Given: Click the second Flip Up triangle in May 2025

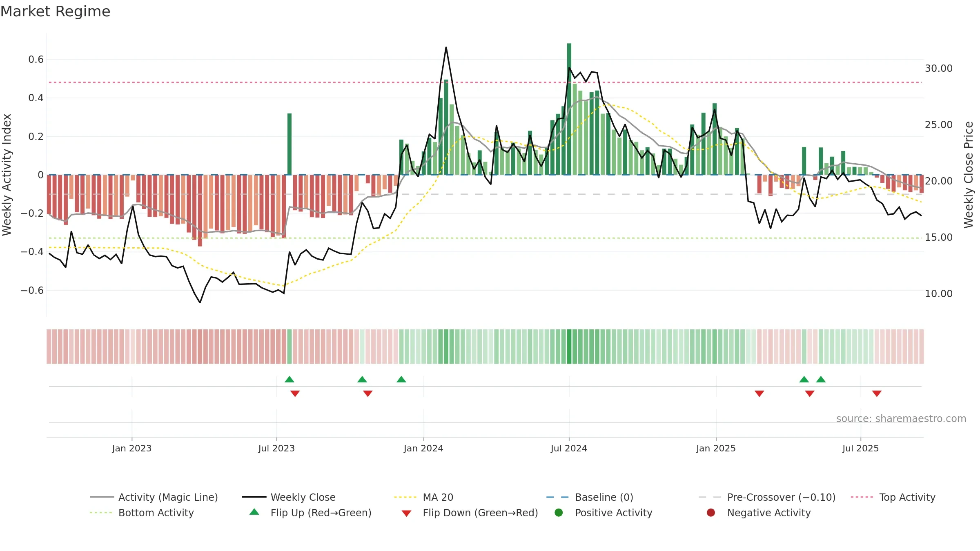Looking at the screenshot, I should 821,380.
